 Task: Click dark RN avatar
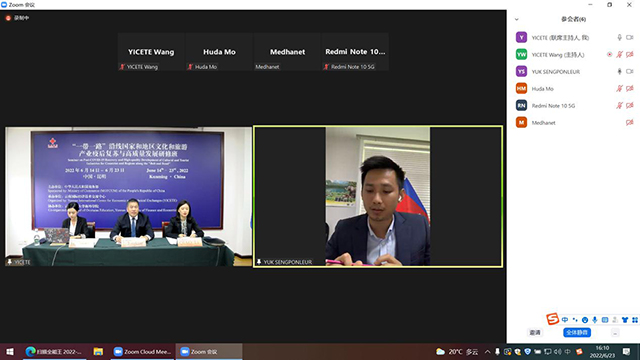click(521, 106)
